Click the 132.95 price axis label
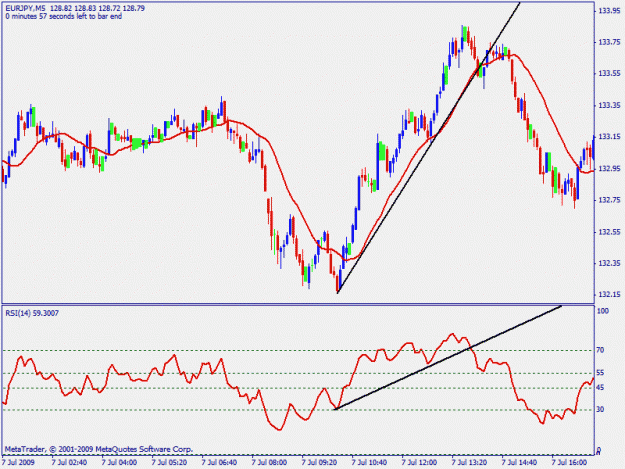 (x=609, y=169)
